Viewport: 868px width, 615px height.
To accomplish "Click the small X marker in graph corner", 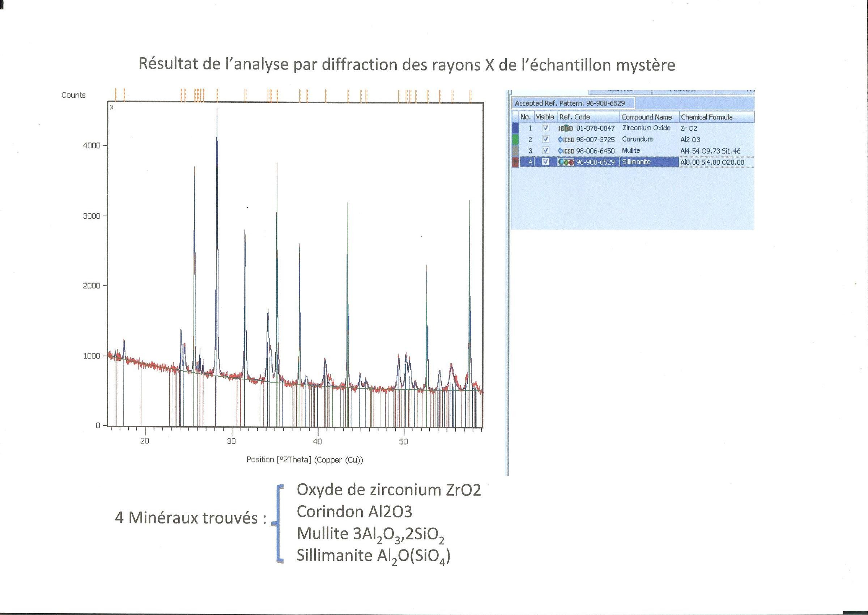I will click(x=112, y=107).
